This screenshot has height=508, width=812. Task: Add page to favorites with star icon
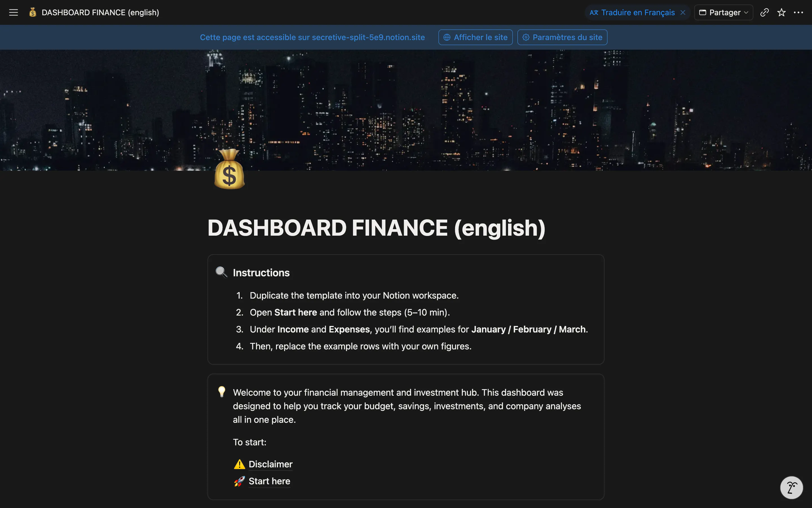point(782,12)
